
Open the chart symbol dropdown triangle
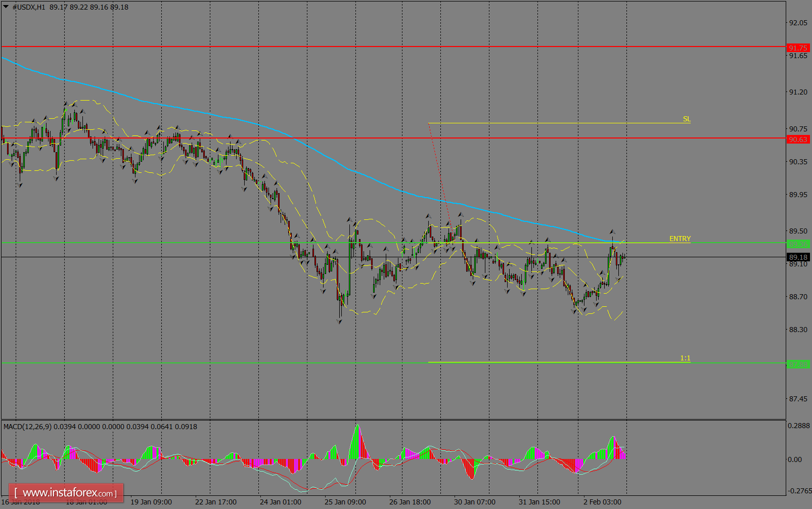(6, 7)
